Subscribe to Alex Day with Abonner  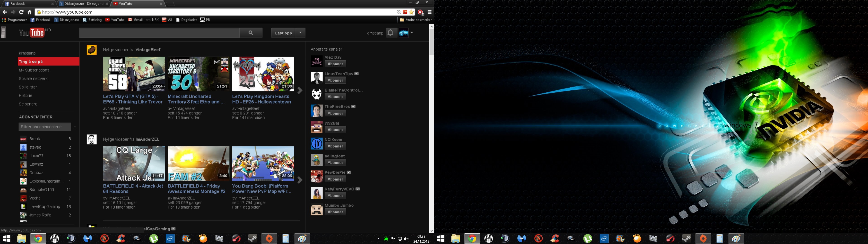point(335,64)
